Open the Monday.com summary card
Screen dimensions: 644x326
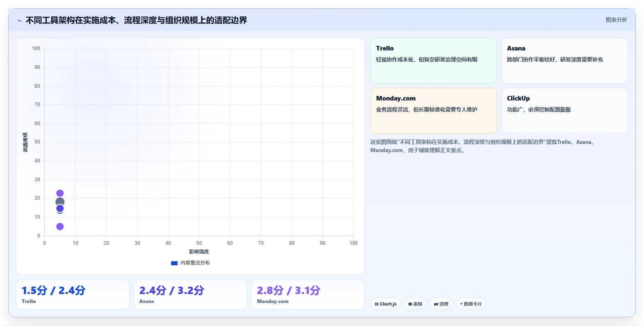click(x=434, y=111)
